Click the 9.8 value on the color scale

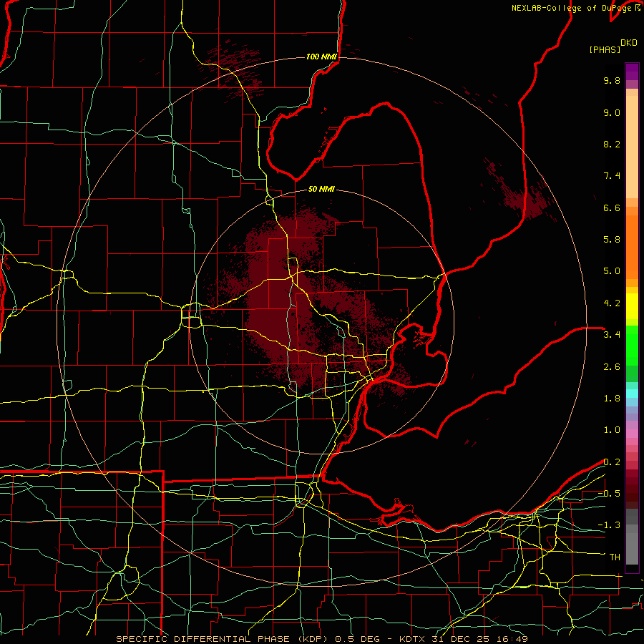612,80
